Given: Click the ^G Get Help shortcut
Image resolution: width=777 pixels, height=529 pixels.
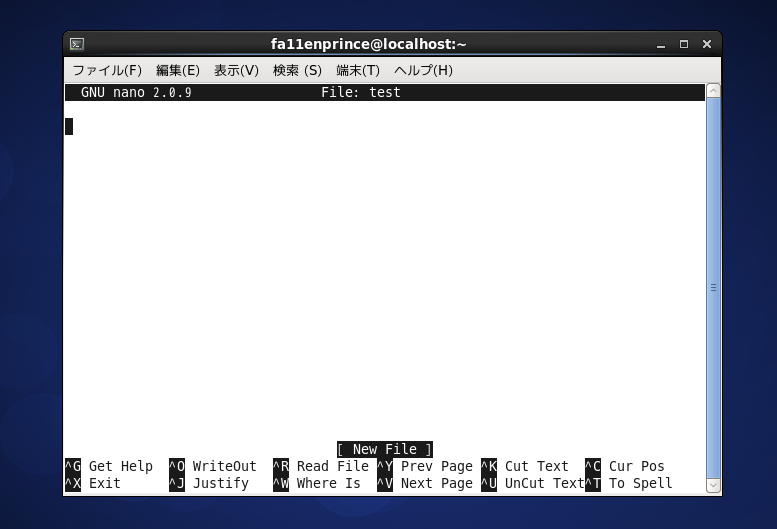Looking at the screenshot, I should 109,466.
